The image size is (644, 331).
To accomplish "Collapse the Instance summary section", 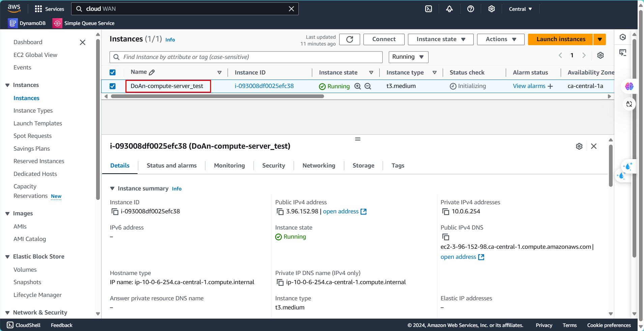I will (112, 188).
